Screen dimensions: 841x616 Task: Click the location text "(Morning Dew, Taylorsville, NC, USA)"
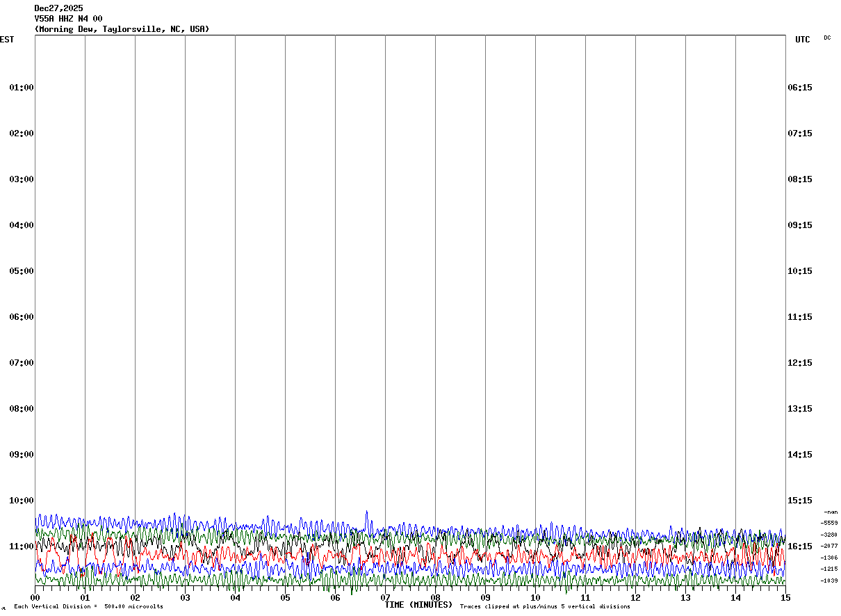[x=122, y=29]
